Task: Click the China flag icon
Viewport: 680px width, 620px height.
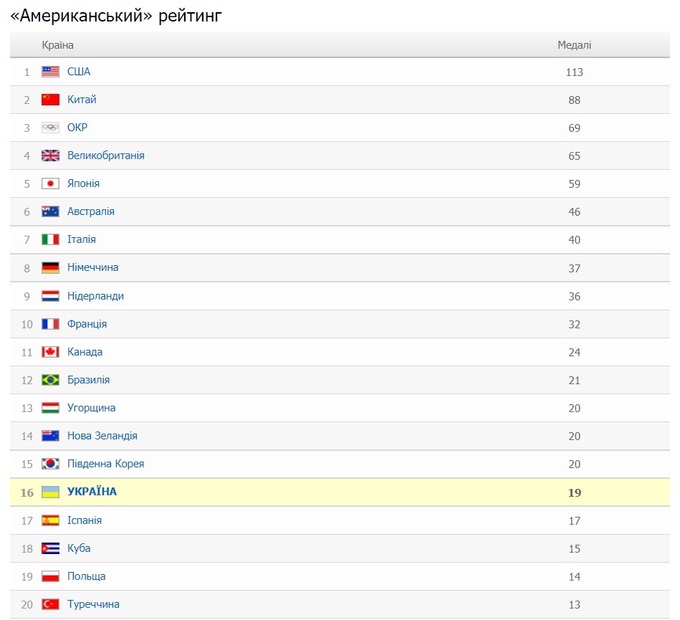Action: tap(50, 100)
